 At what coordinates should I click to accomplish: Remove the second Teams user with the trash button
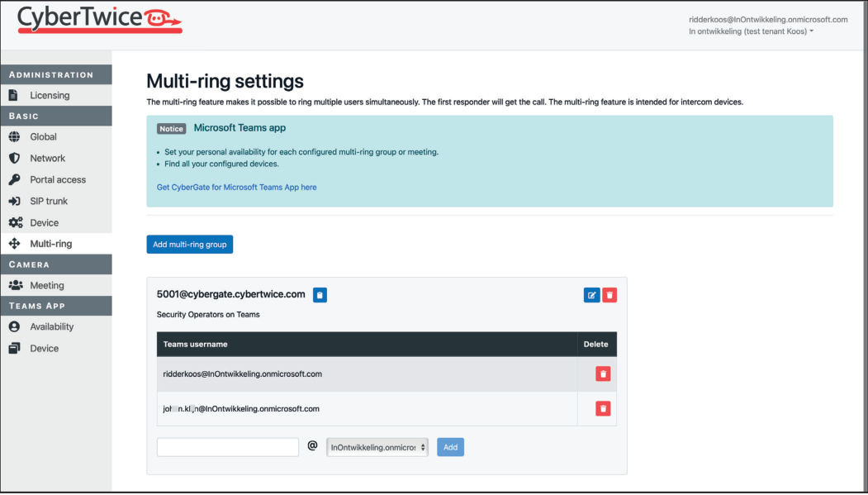603,408
